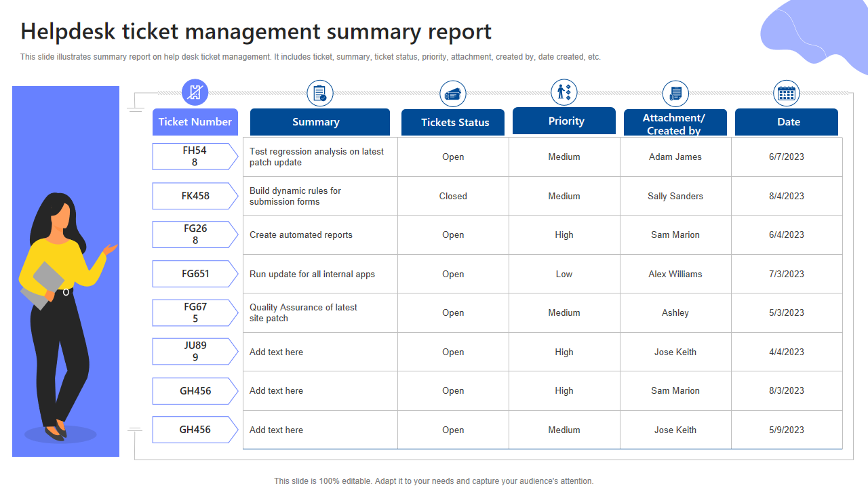Click footer text 'This slide is 100% editable'
This screenshot has height=488, width=868.
[x=323, y=481]
